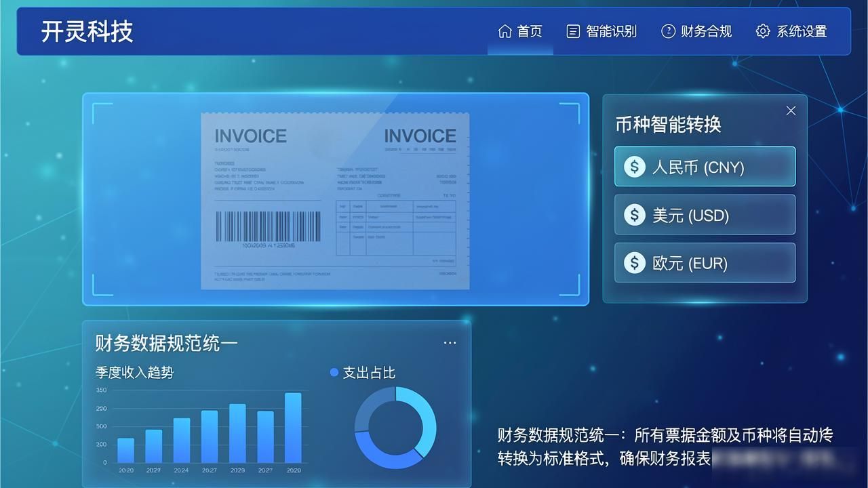The height and width of the screenshot is (488, 868).
Task: Click the gear icon beside 系统设置
Action: (x=763, y=31)
